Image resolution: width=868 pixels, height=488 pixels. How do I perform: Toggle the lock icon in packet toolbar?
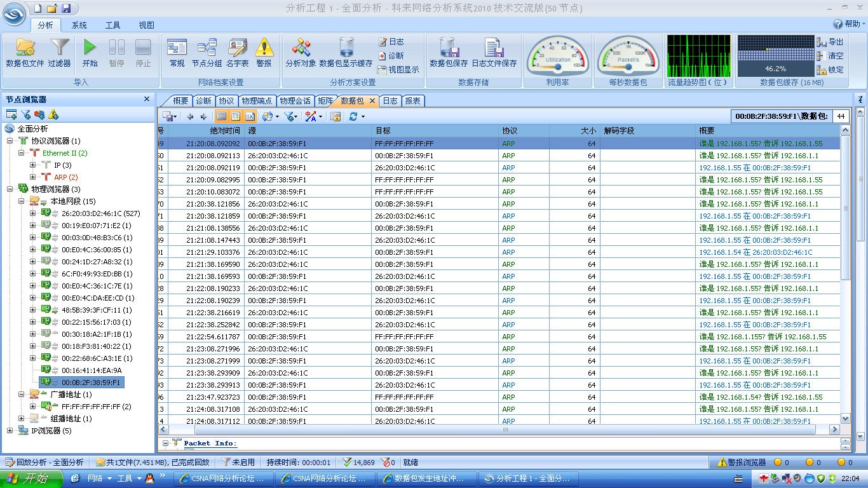coord(336,116)
